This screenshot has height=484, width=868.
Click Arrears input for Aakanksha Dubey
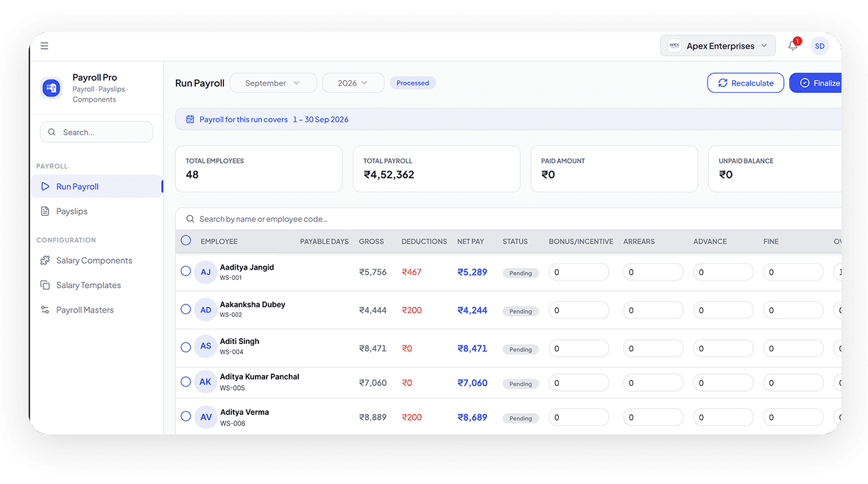click(x=653, y=310)
